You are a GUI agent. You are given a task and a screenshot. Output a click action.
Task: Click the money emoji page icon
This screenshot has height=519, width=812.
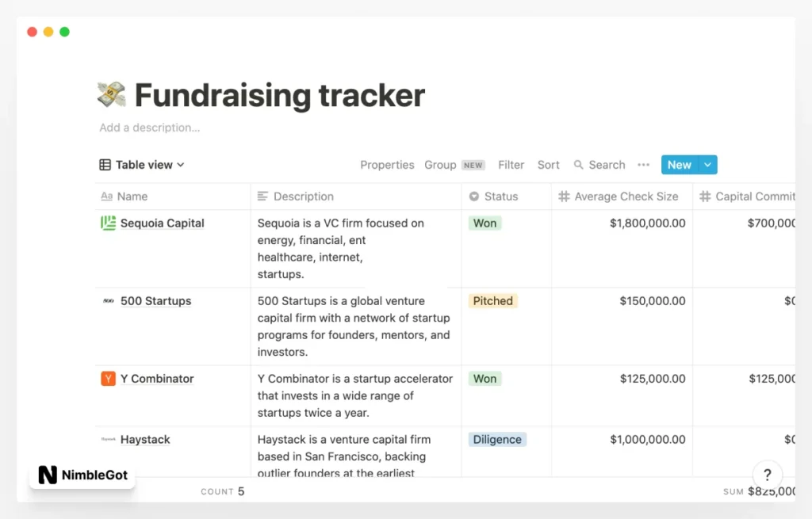(x=110, y=93)
